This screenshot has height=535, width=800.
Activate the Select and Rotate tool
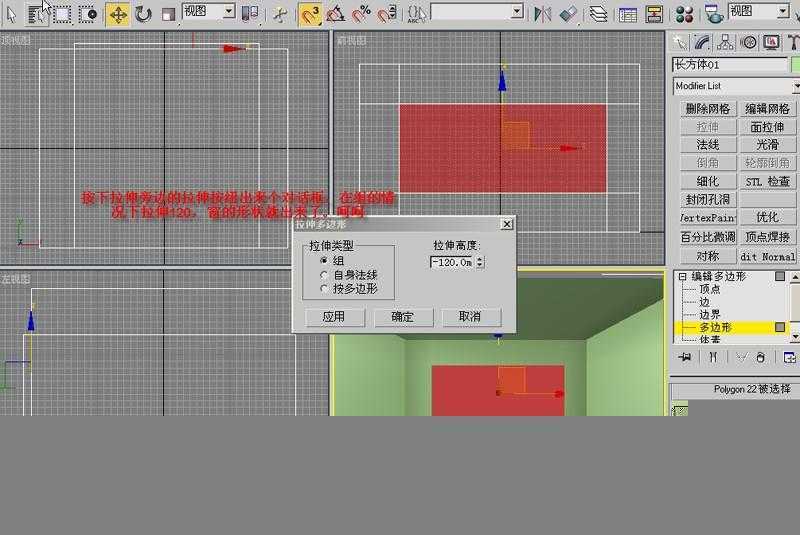tap(143, 14)
